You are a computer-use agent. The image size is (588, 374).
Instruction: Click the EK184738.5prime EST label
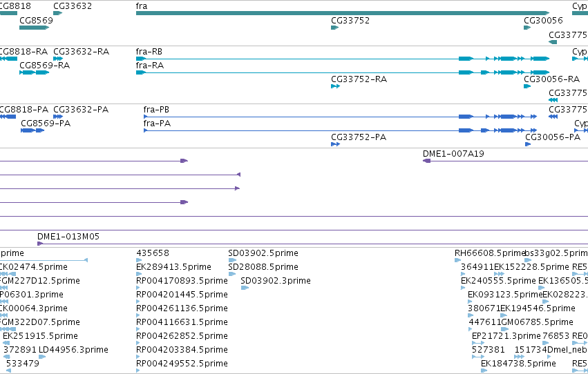click(518, 364)
